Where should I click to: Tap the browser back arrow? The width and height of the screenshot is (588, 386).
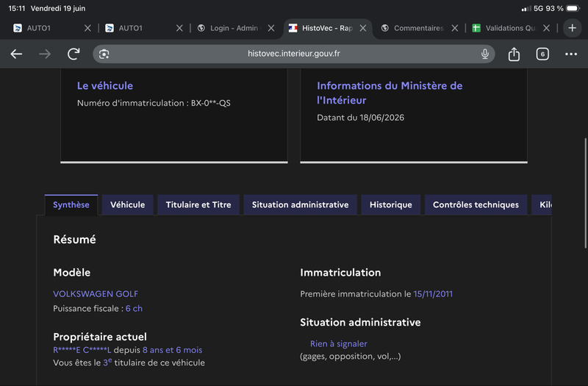[x=16, y=54]
